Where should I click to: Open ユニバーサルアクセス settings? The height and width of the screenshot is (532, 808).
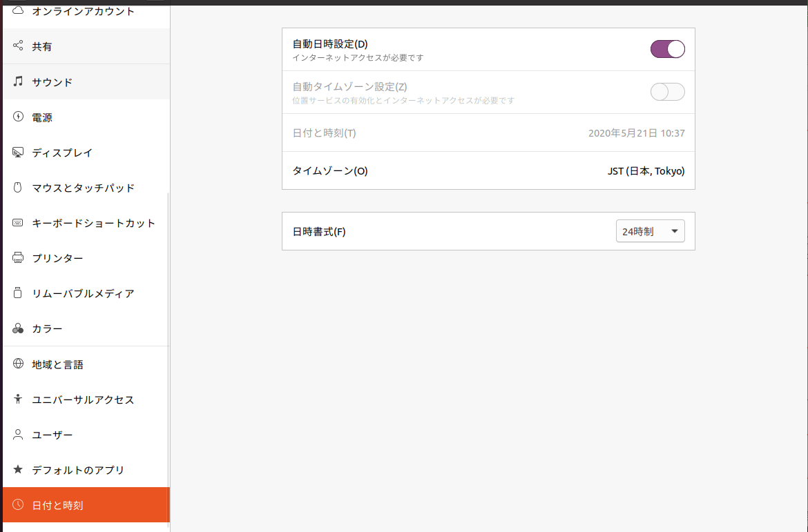(86, 400)
